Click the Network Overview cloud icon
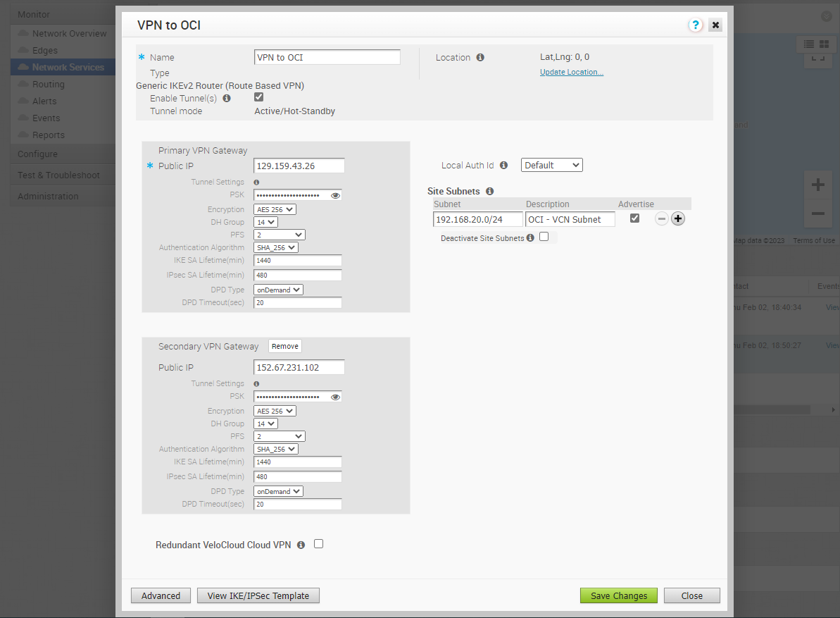Image resolution: width=840 pixels, height=618 pixels. pyautogui.click(x=23, y=33)
